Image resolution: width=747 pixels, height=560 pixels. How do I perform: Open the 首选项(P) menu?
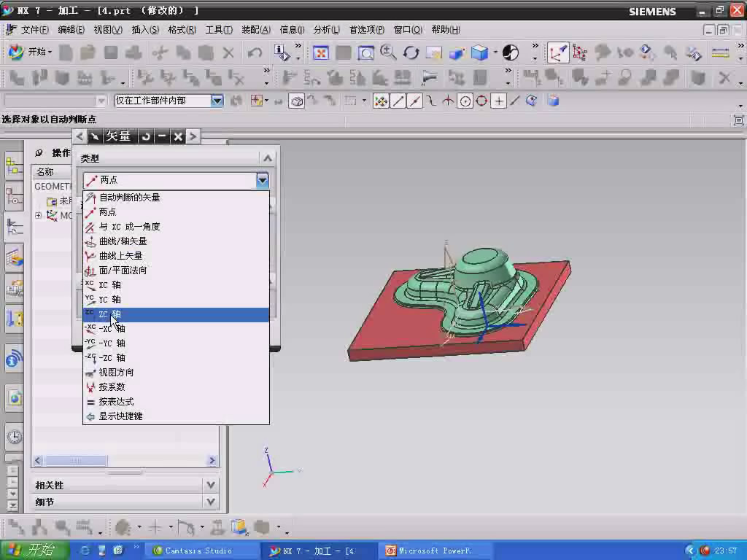coord(366,29)
